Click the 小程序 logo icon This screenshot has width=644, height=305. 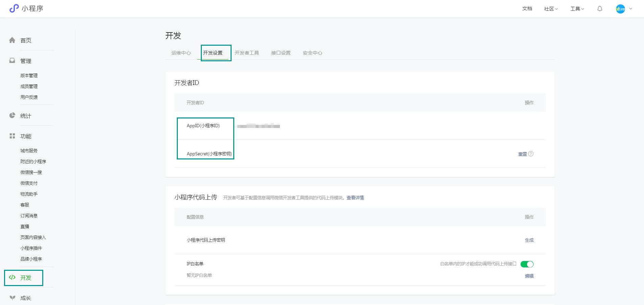[x=14, y=8]
